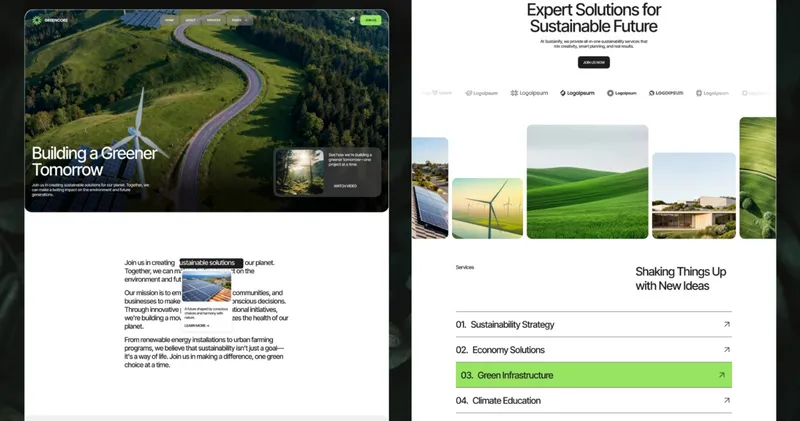The image size is (800, 421).
Task: Click the arrow icon for Climate Education
Action: pyautogui.click(x=727, y=401)
